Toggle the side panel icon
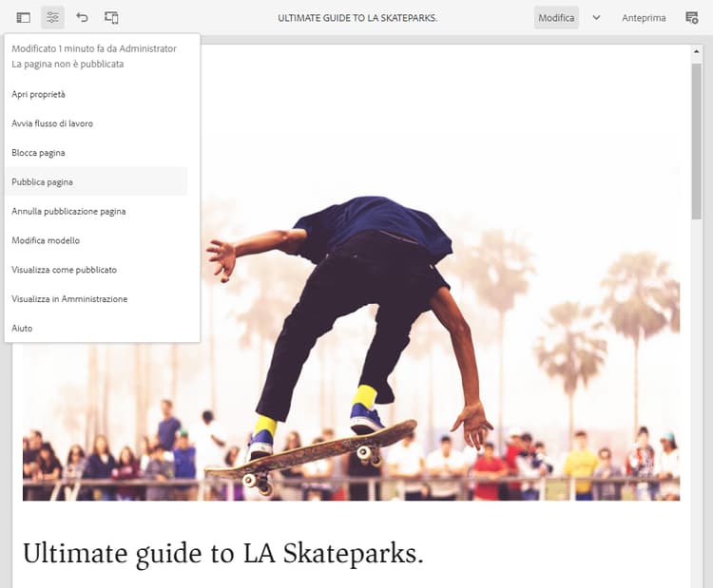Viewport: 713px width, 588px height. tap(24, 18)
